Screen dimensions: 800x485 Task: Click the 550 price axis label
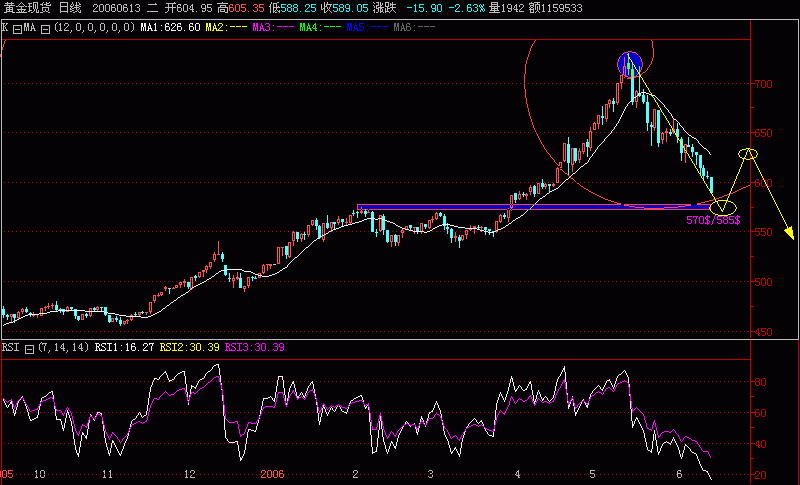point(764,232)
